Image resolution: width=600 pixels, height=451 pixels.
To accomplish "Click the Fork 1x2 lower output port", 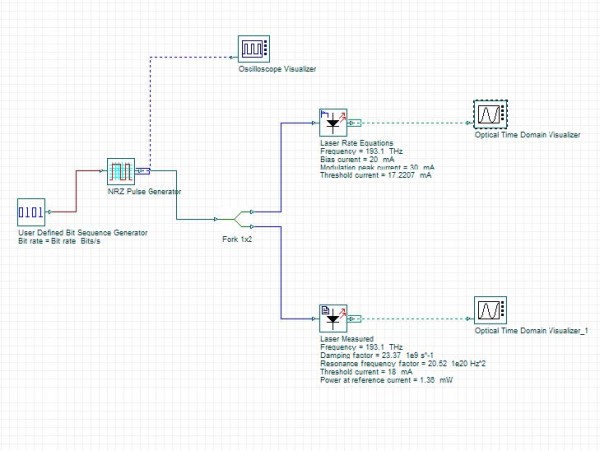I will click(x=251, y=226).
